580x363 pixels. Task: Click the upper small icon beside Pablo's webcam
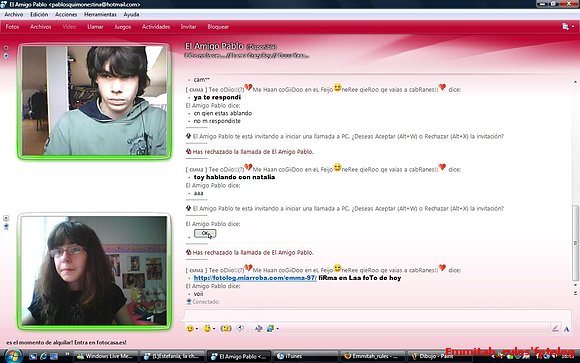6,48
